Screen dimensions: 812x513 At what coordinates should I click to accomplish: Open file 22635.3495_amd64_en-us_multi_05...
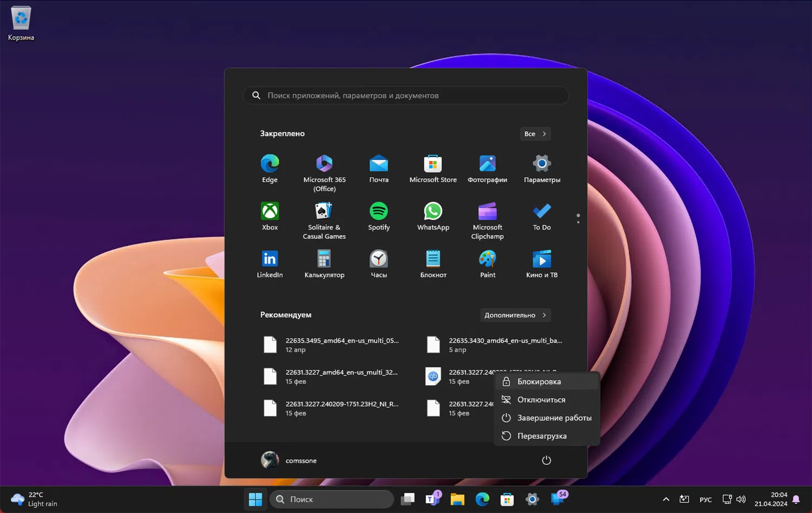[331, 345]
